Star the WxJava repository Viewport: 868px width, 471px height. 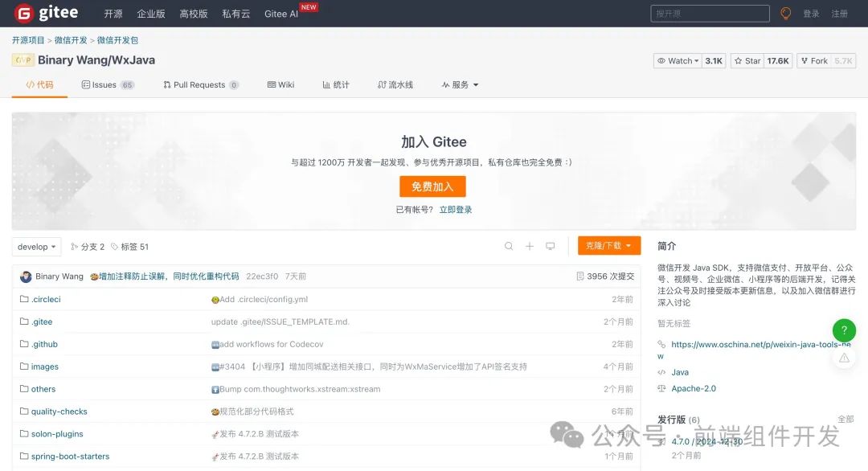pos(748,60)
